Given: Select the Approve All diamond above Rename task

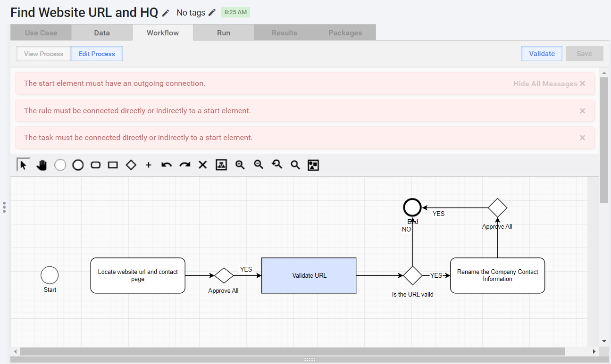Looking at the screenshot, I should (x=497, y=207).
